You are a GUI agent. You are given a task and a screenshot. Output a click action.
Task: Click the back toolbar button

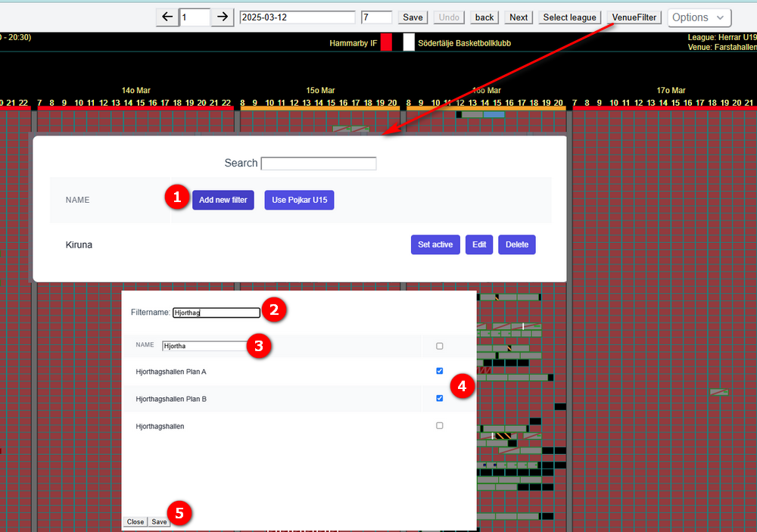(484, 17)
